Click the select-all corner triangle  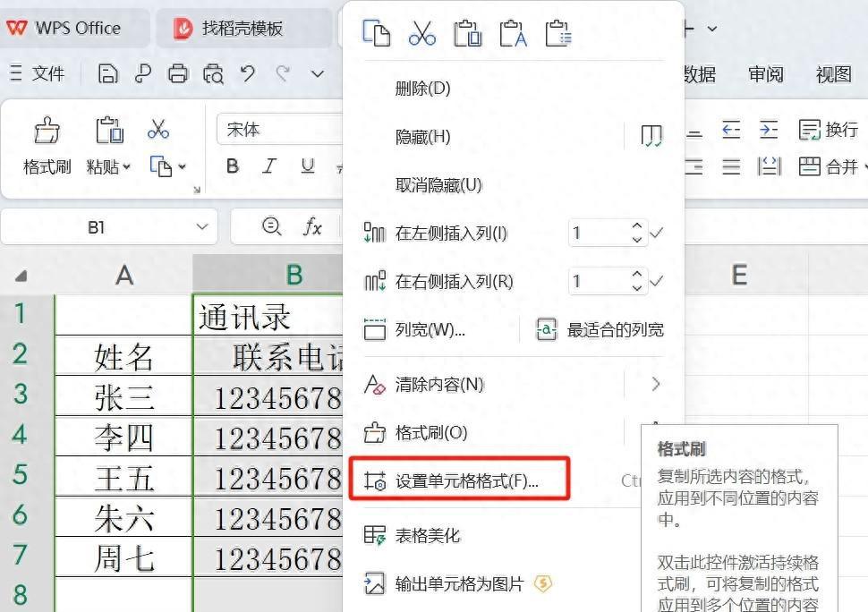pos(21,276)
